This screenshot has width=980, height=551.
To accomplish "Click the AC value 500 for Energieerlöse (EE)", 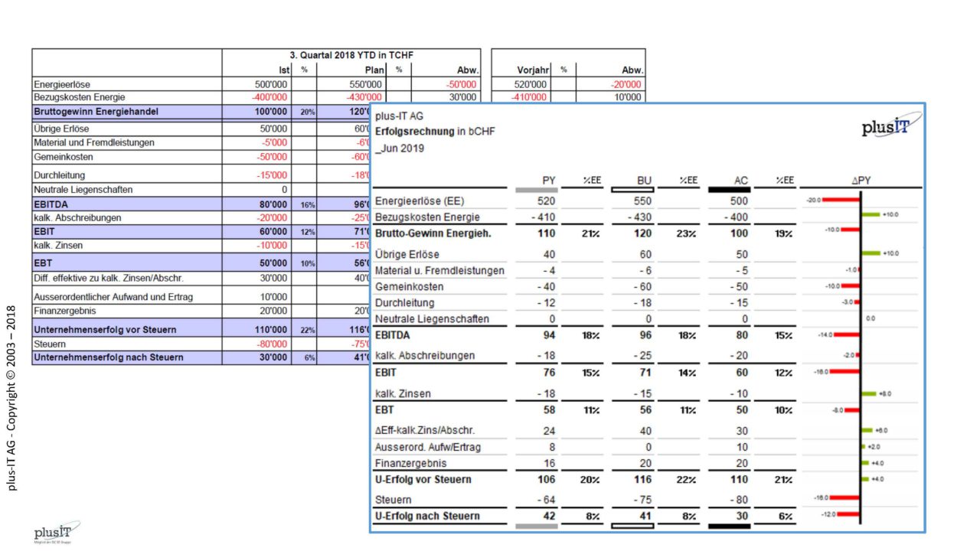I will 739,201.
